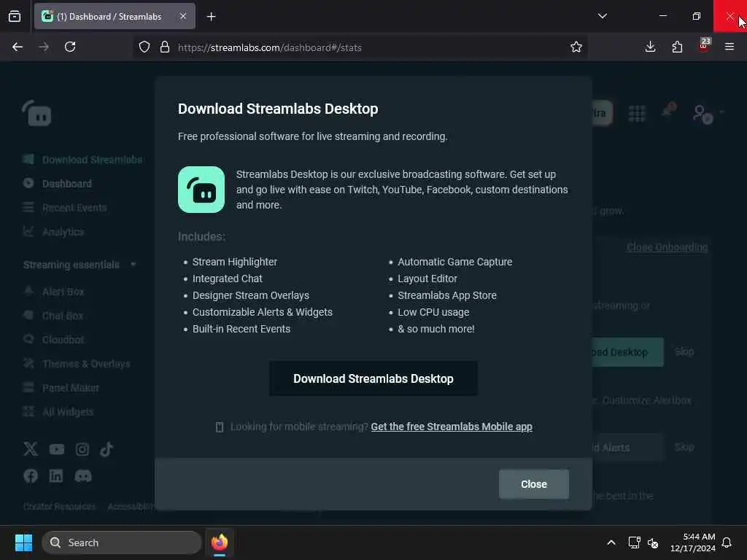This screenshot has height=560, width=747.
Task: Open the Windows notifications bell
Action: click(x=727, y=542)
